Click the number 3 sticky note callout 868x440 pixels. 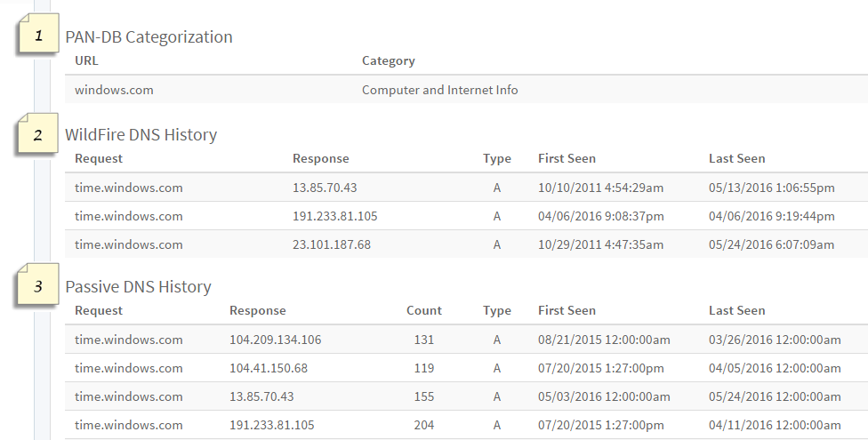pyautogui.click(x=38, y=287)
